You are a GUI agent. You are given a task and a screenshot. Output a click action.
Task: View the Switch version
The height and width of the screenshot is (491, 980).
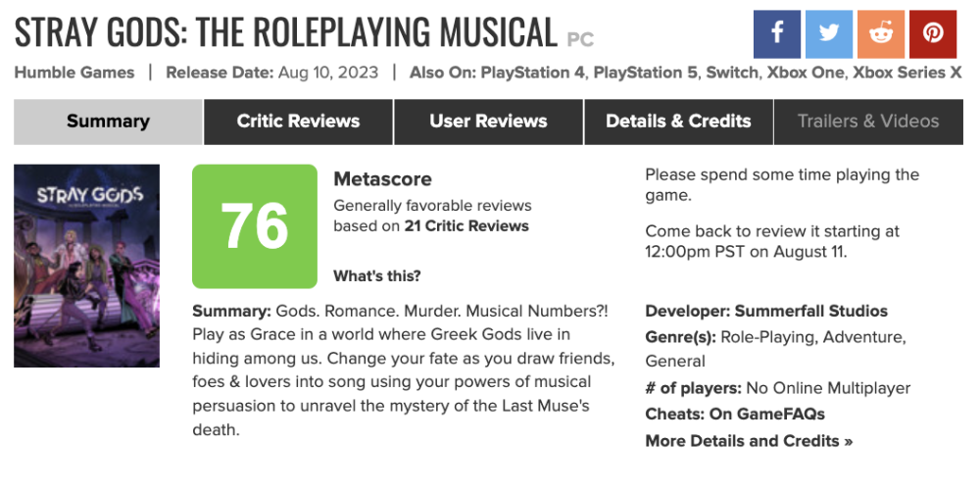pos(733,73)
